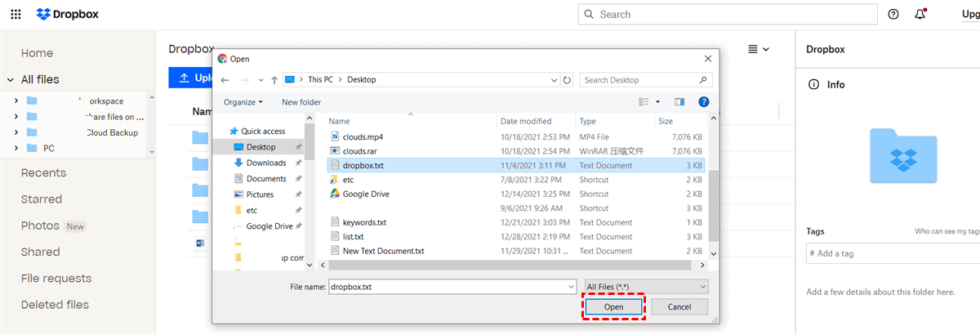Open Dropbox help question mark icon
The height and width of the screenshot is (335, 980).
click(893, 14)
